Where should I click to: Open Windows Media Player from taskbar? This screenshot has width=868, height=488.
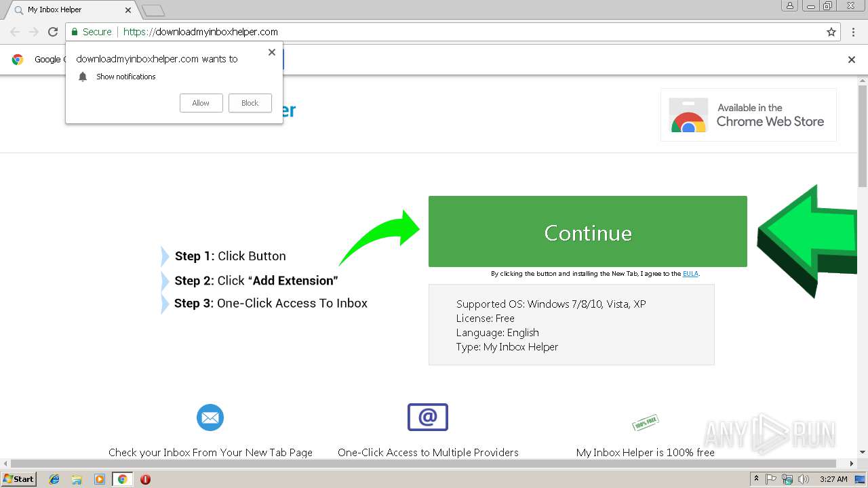100,479
